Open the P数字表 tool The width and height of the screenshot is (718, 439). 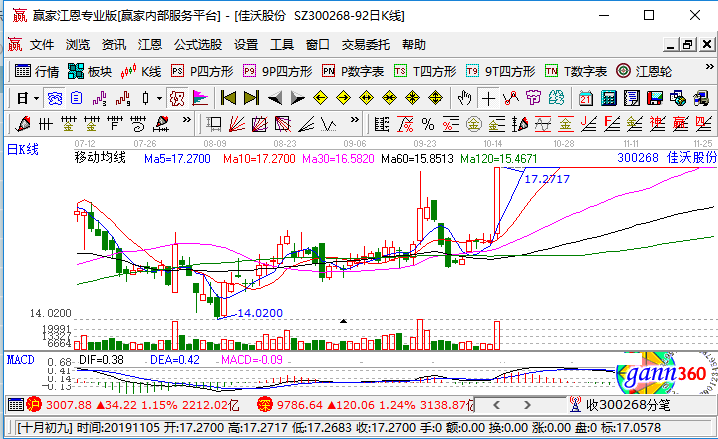pos(353,71)
